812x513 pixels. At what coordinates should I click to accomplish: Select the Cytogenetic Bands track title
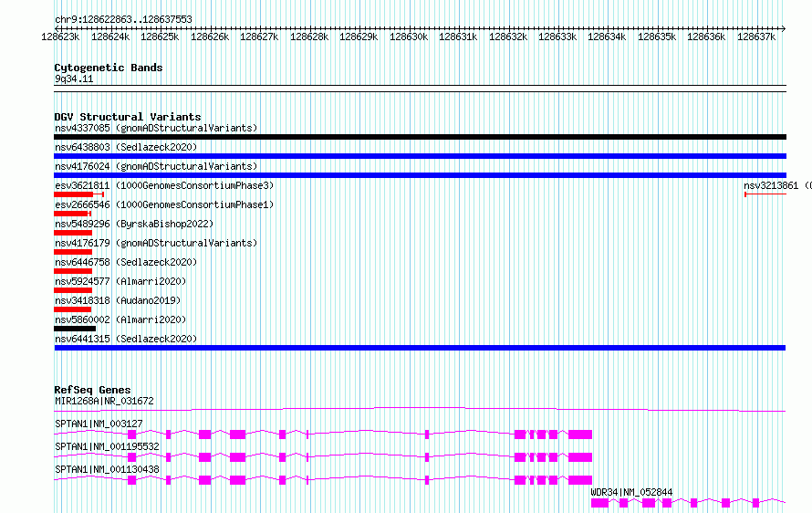109,68
